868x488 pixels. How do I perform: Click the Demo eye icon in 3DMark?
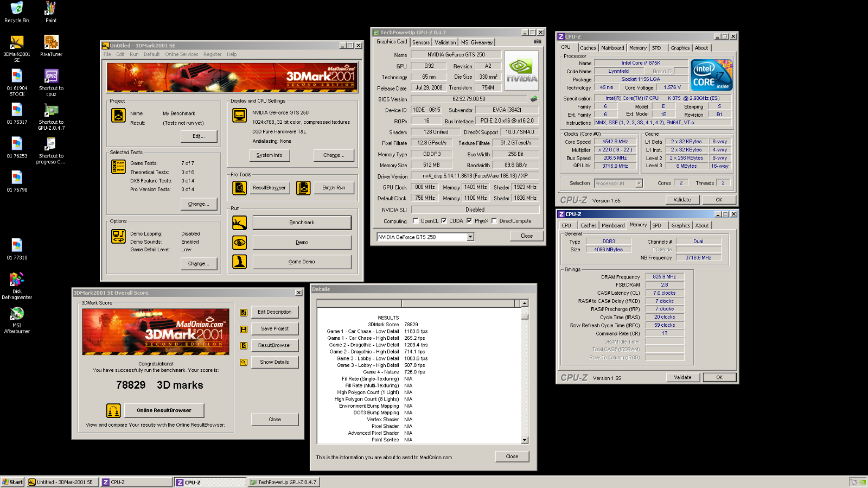tap(239, 242)
